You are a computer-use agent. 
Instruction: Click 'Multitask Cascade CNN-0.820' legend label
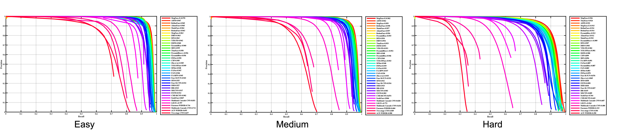pos(388,101)
